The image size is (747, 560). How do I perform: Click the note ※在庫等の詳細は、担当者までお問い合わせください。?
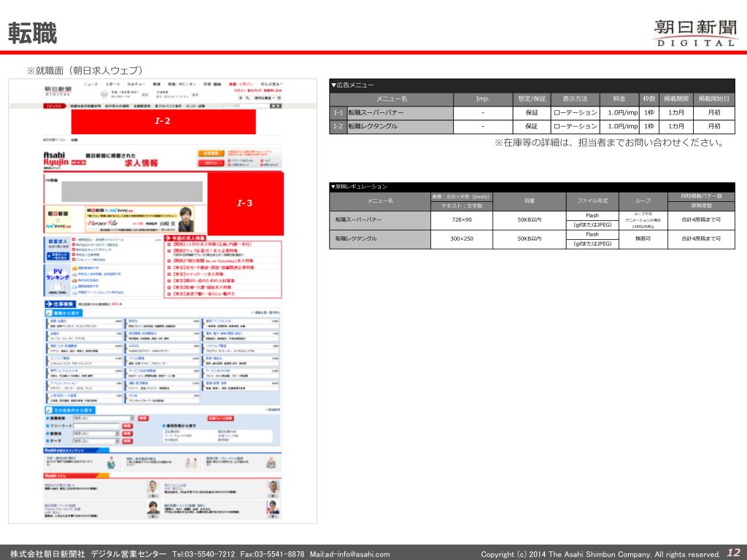point(609,142)
